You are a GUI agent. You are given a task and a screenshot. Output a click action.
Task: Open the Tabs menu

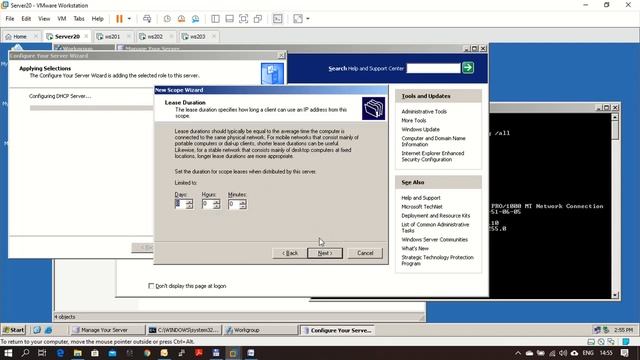point(79,19)
